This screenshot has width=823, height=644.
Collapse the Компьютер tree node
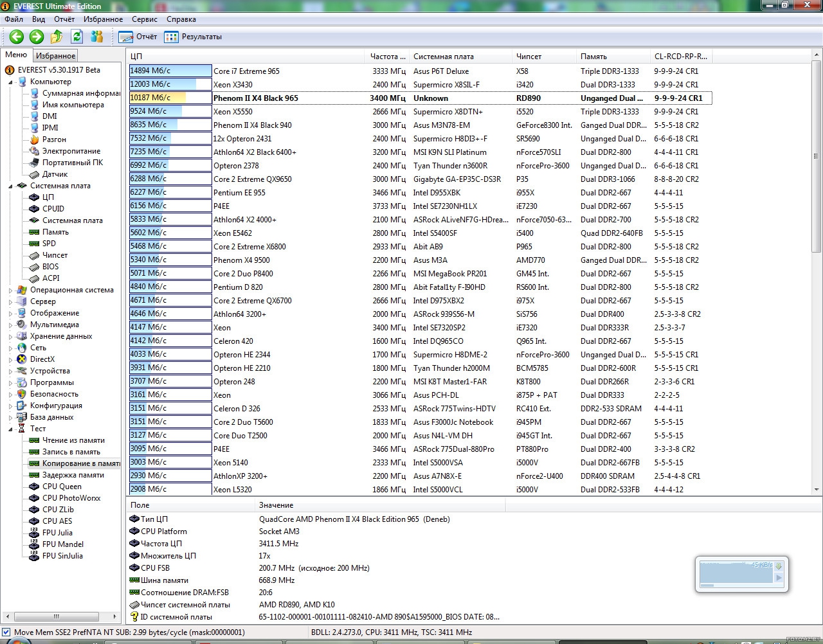pyautogui.click(x=10, y=82)
